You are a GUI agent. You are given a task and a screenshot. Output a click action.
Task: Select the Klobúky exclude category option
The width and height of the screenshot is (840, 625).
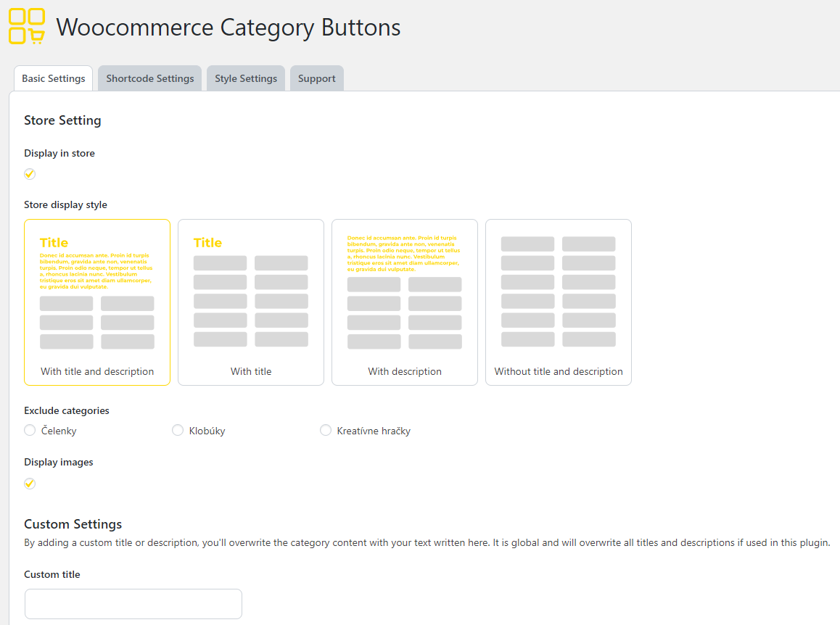pyautogui.click(x=178, y=430)
